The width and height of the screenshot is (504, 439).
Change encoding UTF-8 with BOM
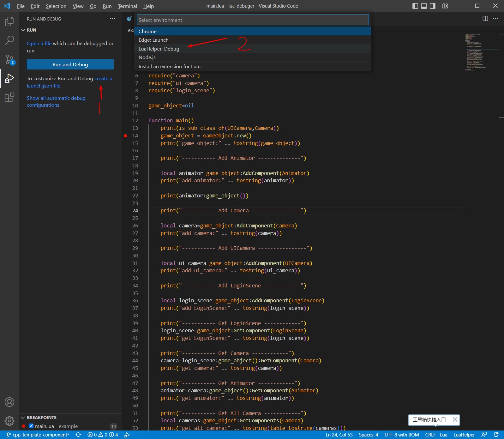tap(401, 435)
